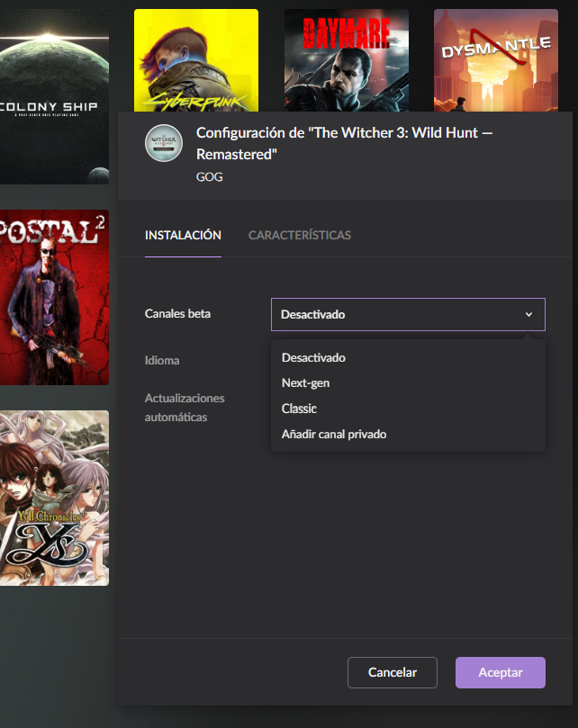The width and height of the screenshot is (578, 728).
Task: Open the Cyberpunk game cover
Action: click(x=196, y=60)
